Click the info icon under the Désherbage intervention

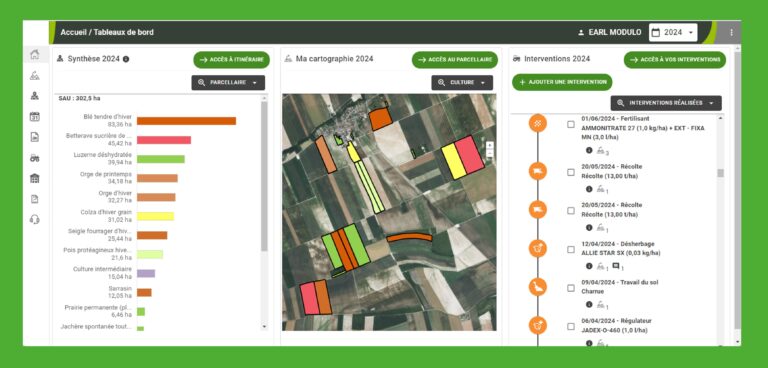point(589,266)
